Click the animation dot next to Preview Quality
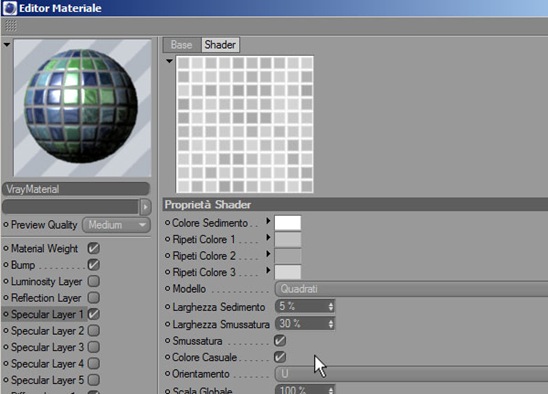The height and width of the screenshot is (394, 548). (x=6, y=225)
